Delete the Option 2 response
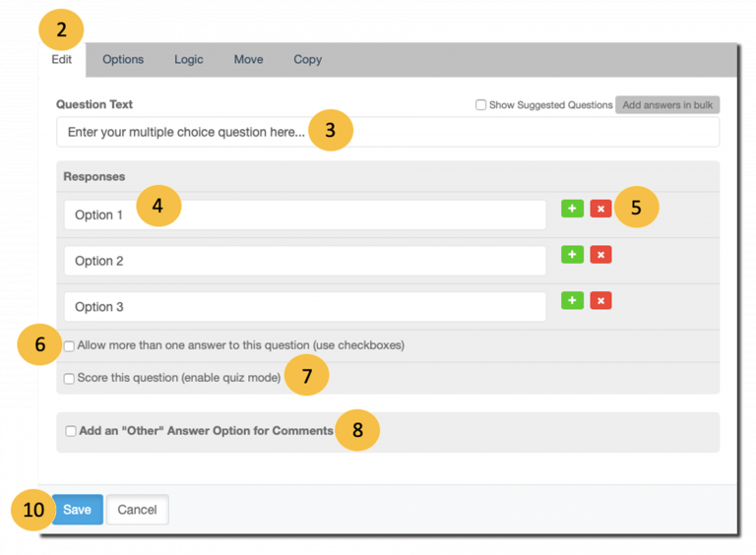756x555 pixels. (600, 254)
